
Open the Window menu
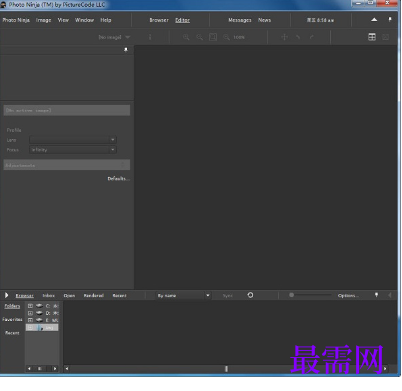84,20
